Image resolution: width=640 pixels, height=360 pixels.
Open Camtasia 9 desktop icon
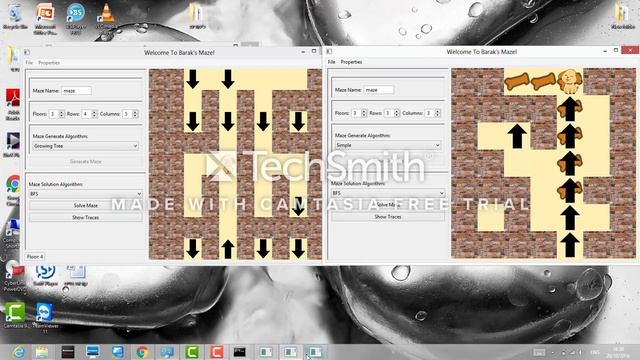(15, 316)
